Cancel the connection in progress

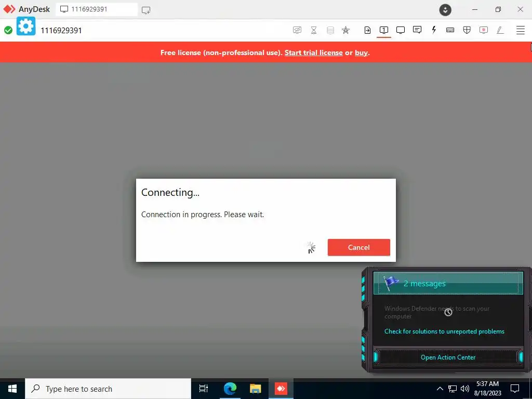click(x=358, y=247)
